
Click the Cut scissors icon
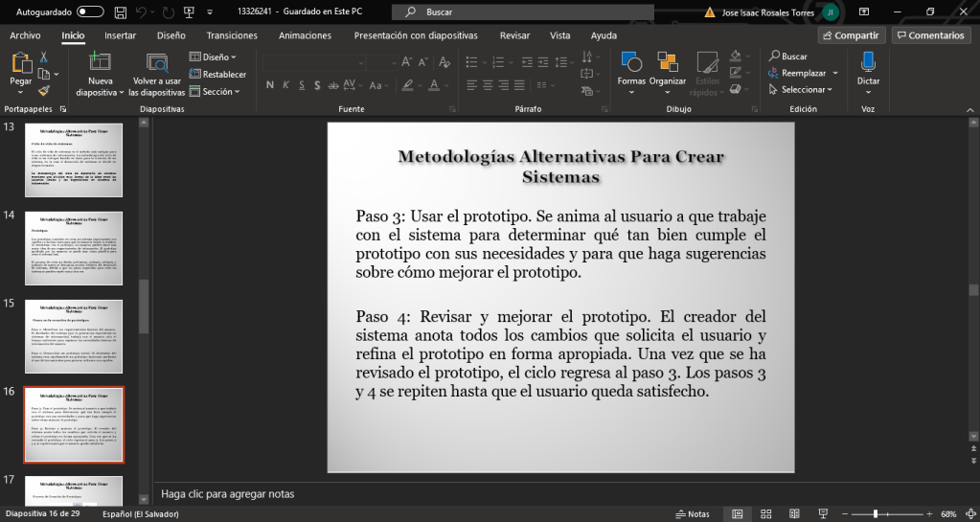[44, 57]
